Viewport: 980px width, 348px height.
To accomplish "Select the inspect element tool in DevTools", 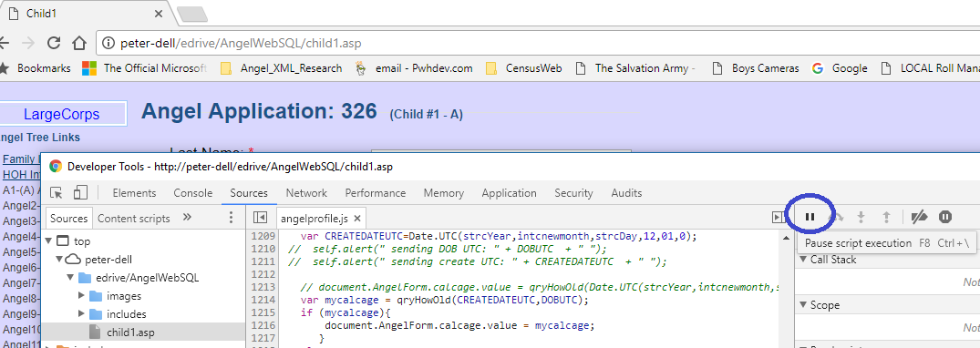I will pyautogui.click(x=57, y=193).
